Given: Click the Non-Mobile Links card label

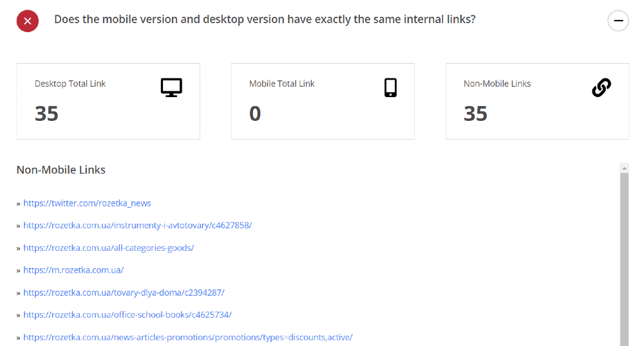Looking at the screenshot, I should coord(497,84).
